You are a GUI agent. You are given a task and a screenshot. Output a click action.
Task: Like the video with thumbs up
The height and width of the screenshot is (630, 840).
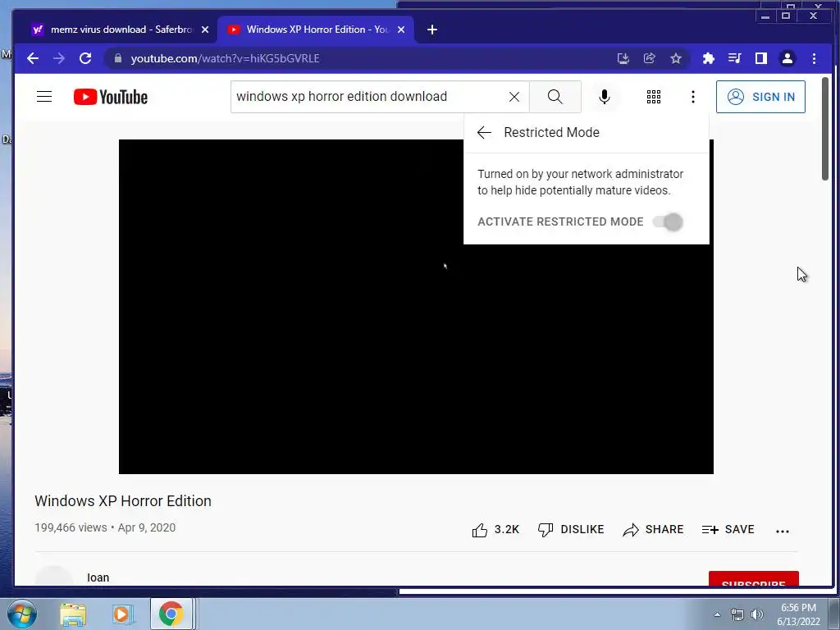click(495, 530)
